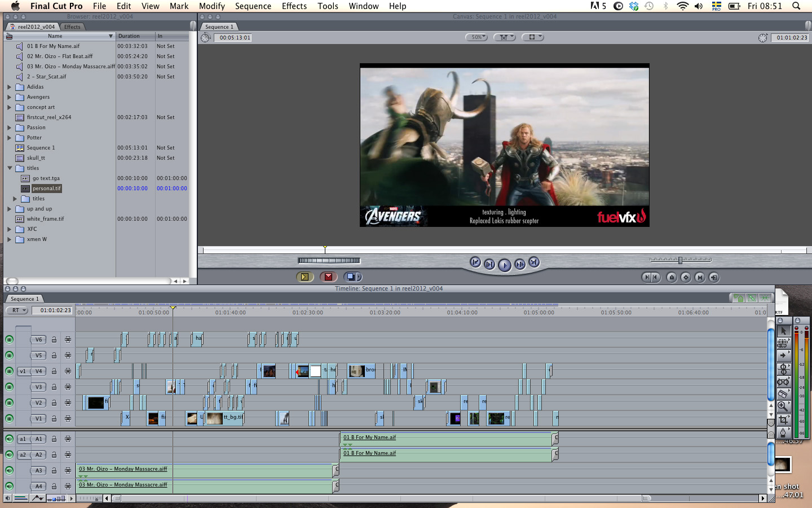Toggle Auto Select on A4 track
812x508 pixels.
[68, 486]
